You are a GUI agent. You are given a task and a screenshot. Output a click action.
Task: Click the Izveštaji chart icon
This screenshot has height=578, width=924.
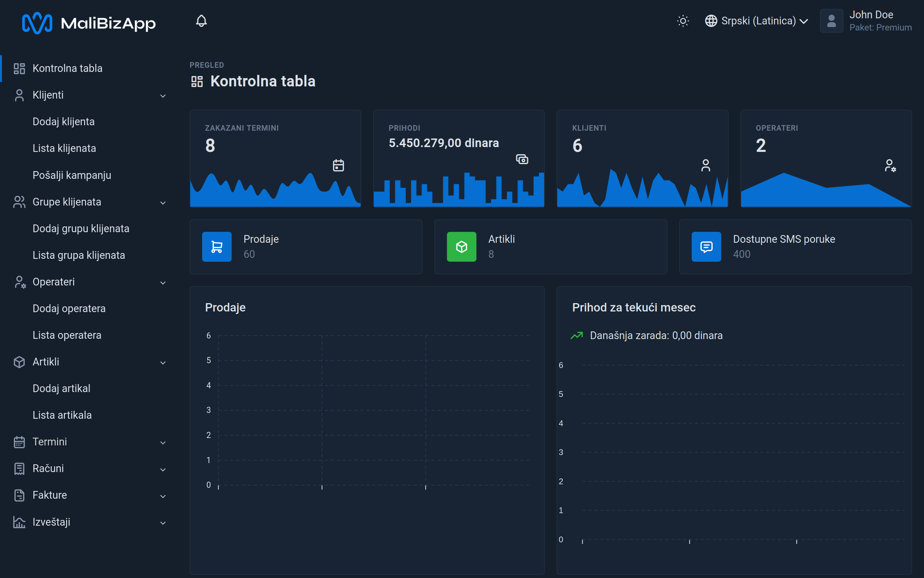point(19,522)
